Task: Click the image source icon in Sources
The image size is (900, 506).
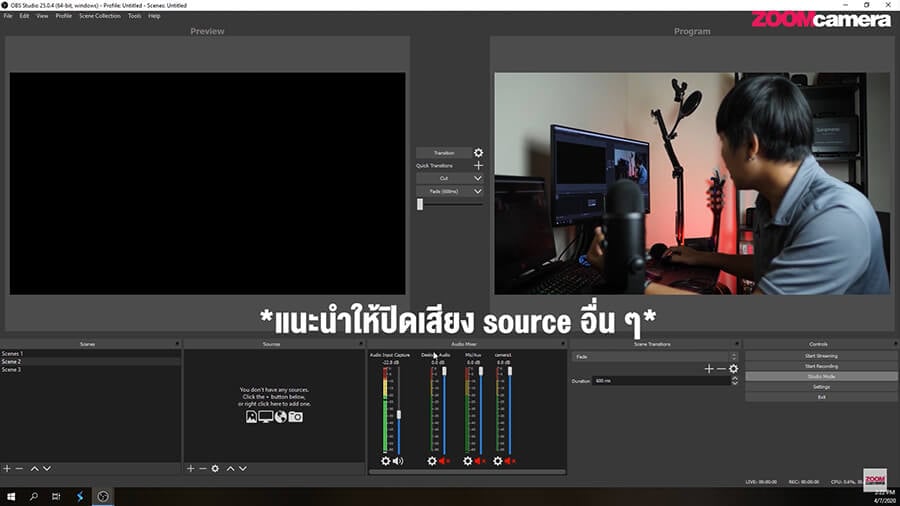Action: click(x=251, y=417)
